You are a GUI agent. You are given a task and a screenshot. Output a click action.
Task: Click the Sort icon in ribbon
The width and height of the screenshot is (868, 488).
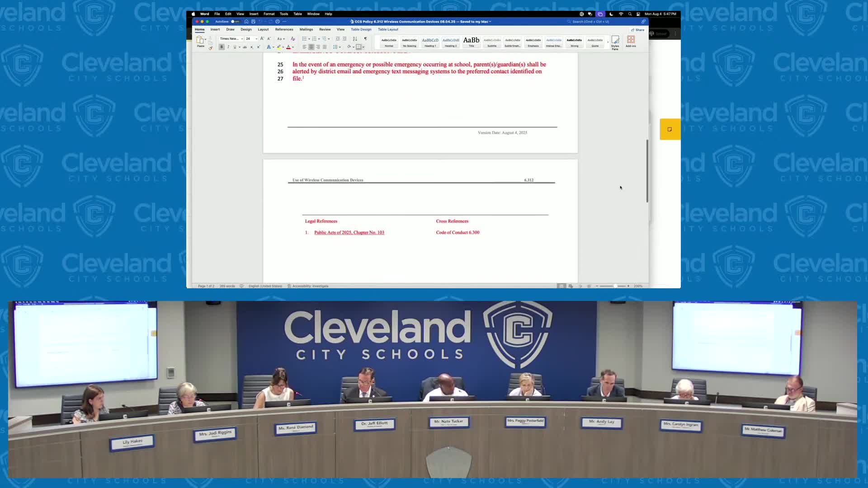click(355, 39)
